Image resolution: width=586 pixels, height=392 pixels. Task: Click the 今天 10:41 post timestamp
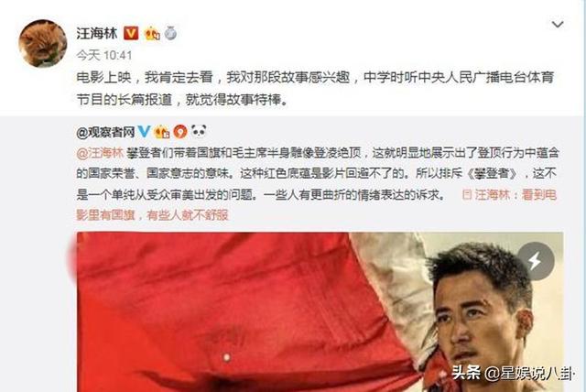click(x=104, y=56)
